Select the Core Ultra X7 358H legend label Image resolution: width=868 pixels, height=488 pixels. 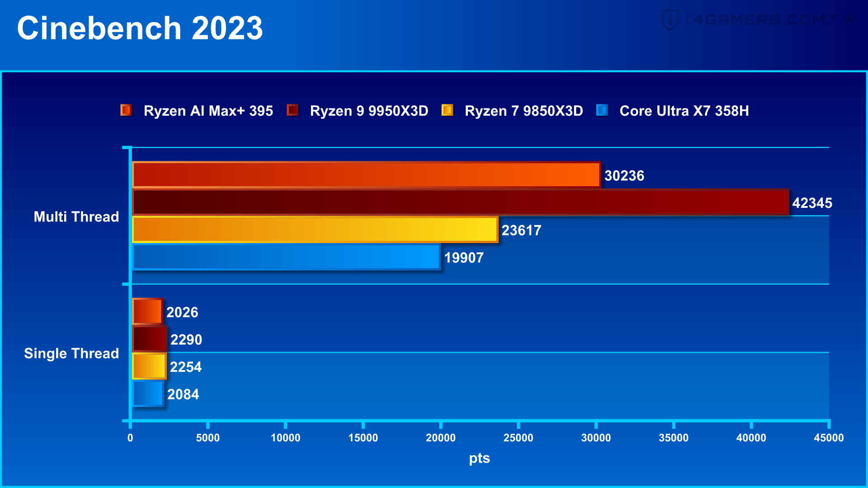tap(684, 111)
